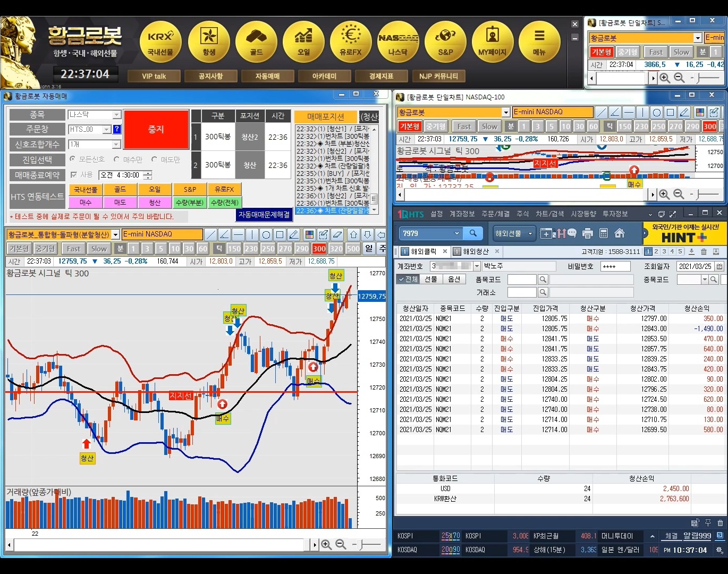Open the 골드 gold bars icon
The height and width of the screenshot is (574, 728).
click(256, 41)
